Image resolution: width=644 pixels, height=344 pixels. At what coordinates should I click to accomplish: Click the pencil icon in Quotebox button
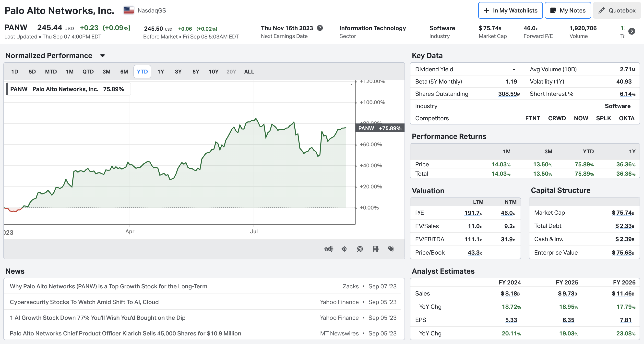tap(601, 11)
